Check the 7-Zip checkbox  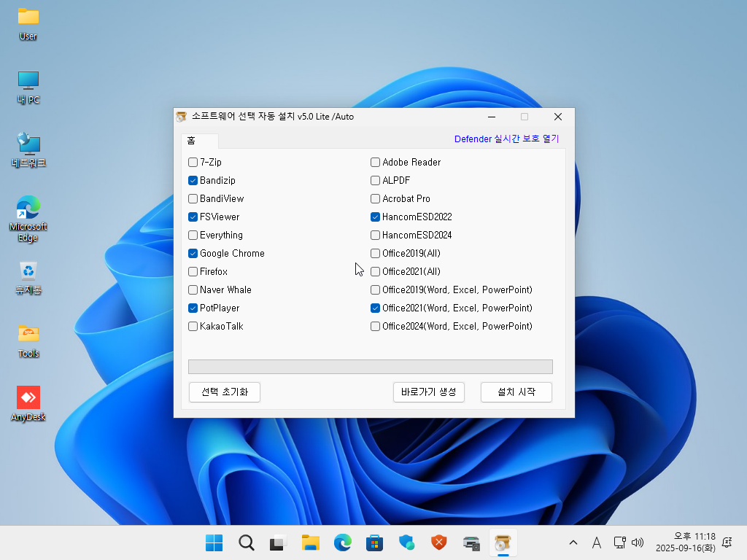coord(193,163)
